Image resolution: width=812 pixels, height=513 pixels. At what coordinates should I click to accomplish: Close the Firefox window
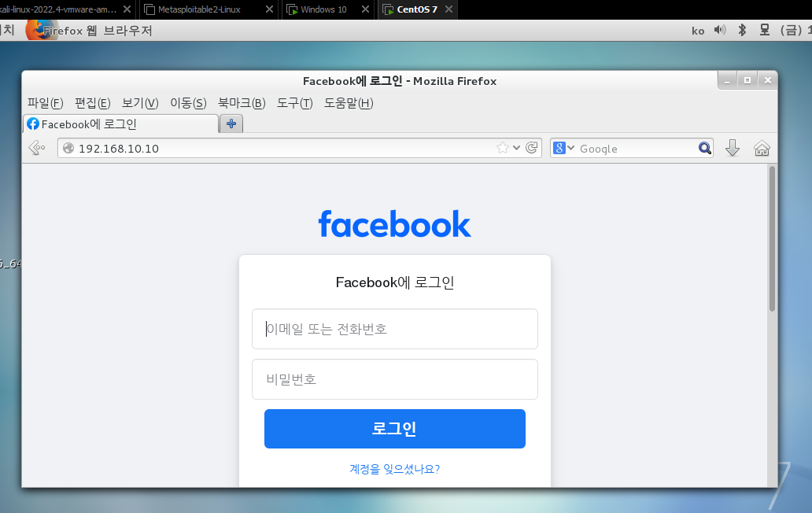click(767, 81)
